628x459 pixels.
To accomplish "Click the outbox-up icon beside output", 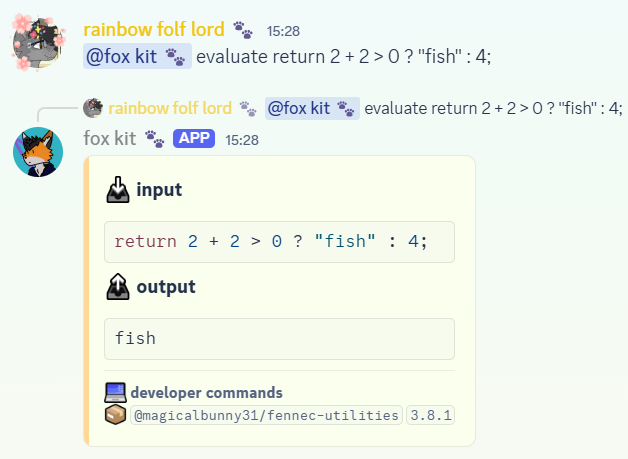I will pyautogui.click(x=118, y=287).
